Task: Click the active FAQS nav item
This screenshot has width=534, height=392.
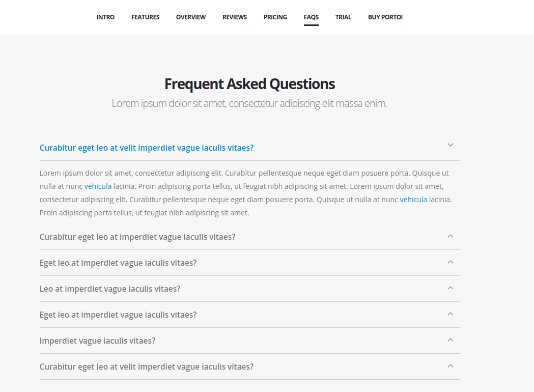Action: click(311, 17)
